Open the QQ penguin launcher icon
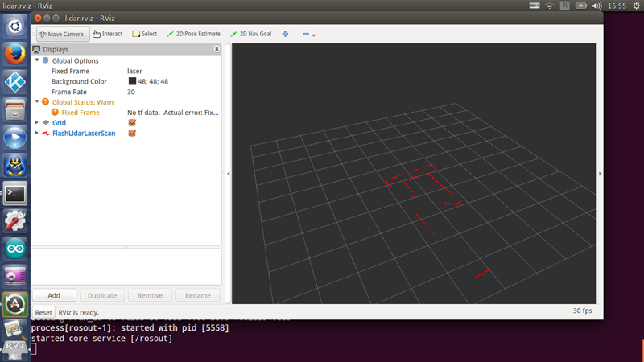The width and height of the screenshot is (644, 362). click(14, 166)
